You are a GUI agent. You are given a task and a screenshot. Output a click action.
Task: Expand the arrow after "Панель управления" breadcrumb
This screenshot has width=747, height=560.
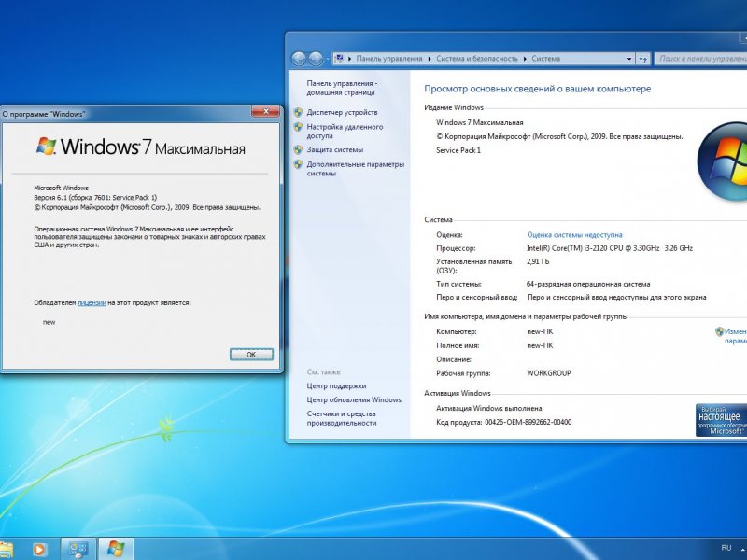click(x=430, y=59)
